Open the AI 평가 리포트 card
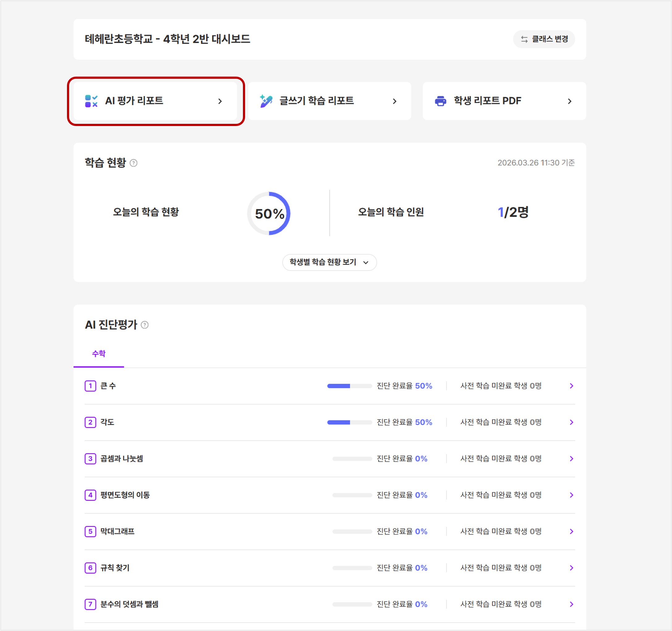Screen dimensions: 672x631 pyautogui.click(x=155, y=101)
